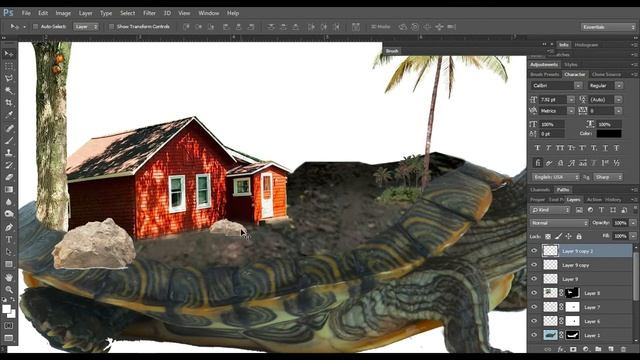The height and width of the screenshot is (360, 640).
Task: Open the Filter menu
Action: 149,13
